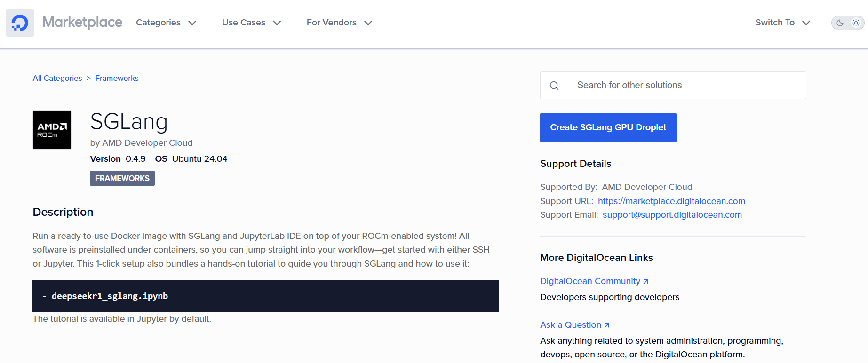Expand the Use Cases menu
This screenshot has height=363, width=868.
tap(251, 23)
